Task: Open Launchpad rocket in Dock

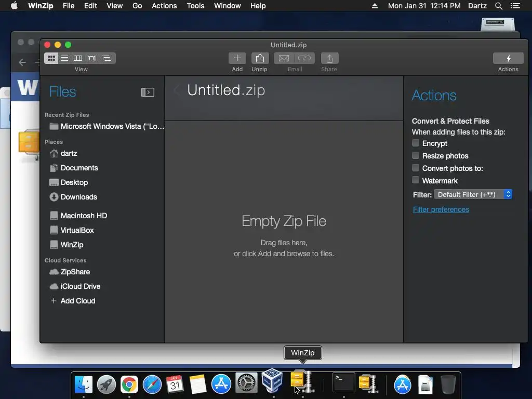Action: (x=107, y=384)
